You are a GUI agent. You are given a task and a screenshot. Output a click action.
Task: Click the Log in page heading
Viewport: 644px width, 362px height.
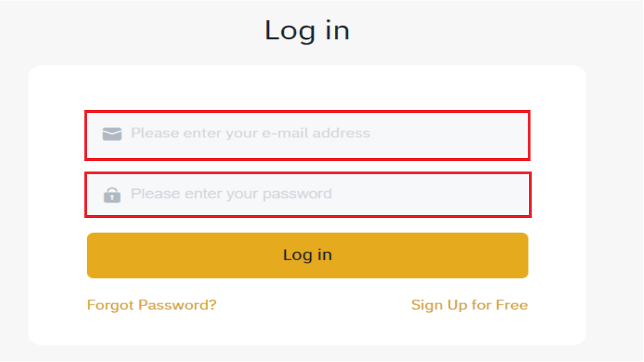pyautogui.click(x=307, y=31)
